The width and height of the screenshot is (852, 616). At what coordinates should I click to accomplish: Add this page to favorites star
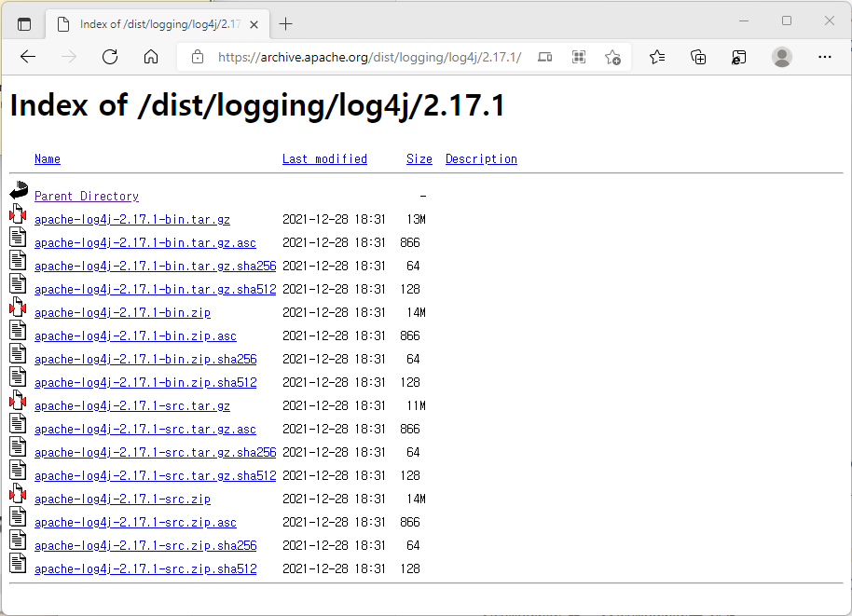612,57
